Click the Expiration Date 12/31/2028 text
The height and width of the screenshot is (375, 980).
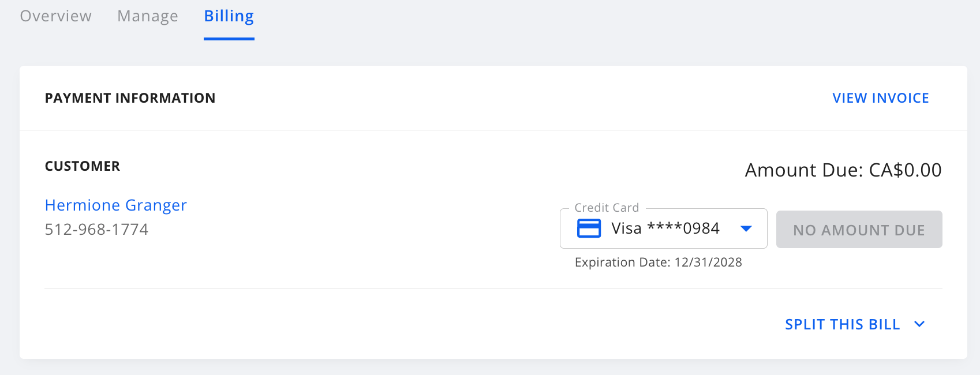[x=658, y=262]
